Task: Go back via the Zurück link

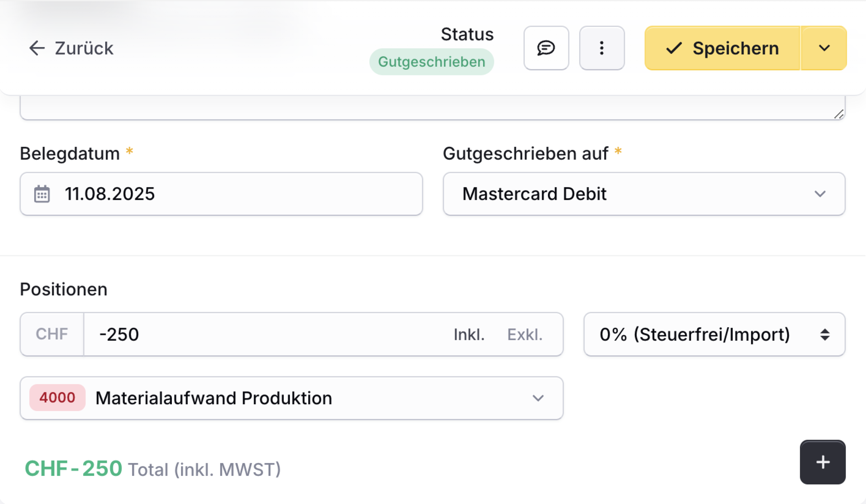Action: coord(71,48)
